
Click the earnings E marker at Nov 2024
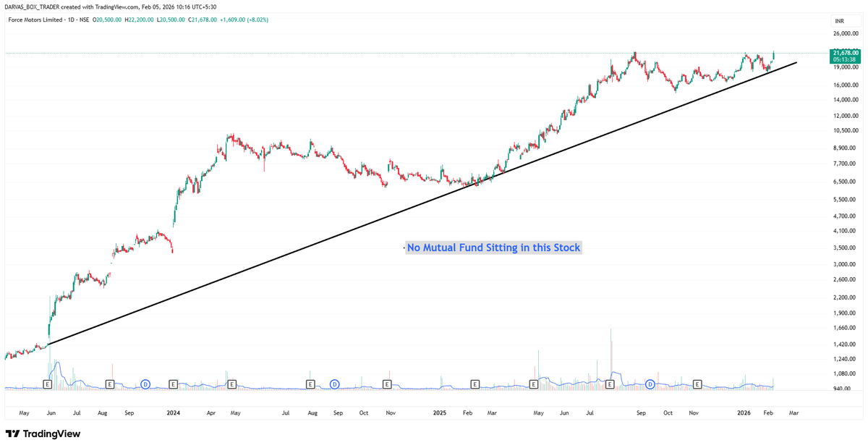tap(387, 384)
